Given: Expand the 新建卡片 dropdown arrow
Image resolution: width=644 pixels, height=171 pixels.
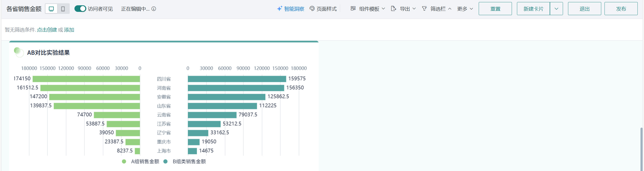Looking at the screenshot, I should coord(556,9).
